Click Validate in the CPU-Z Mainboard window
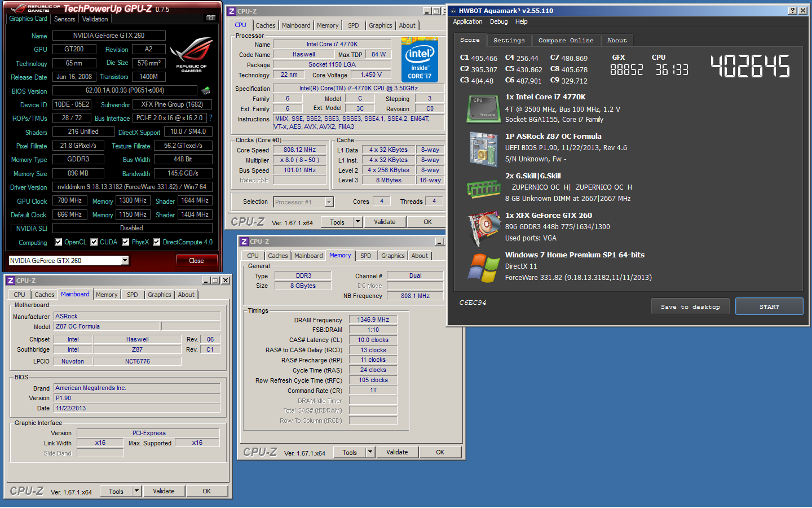The width and height of the screenshot is (812, 508). [164, 491]
